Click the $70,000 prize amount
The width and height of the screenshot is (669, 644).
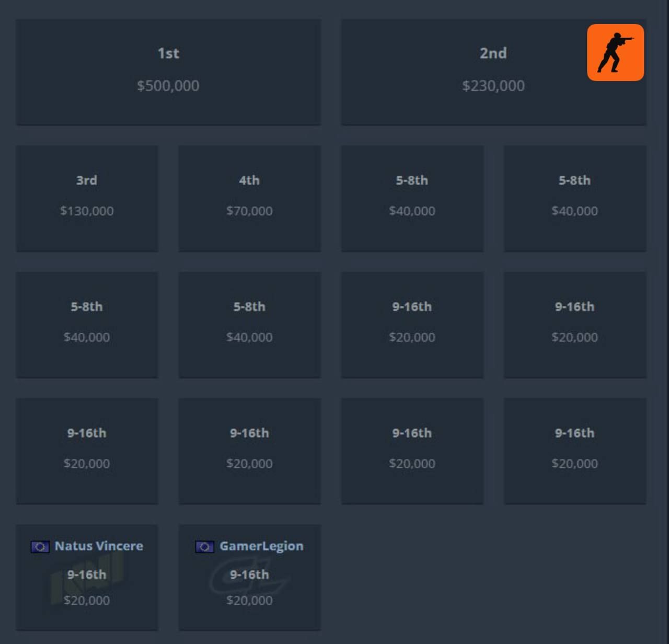coord(249,211)
